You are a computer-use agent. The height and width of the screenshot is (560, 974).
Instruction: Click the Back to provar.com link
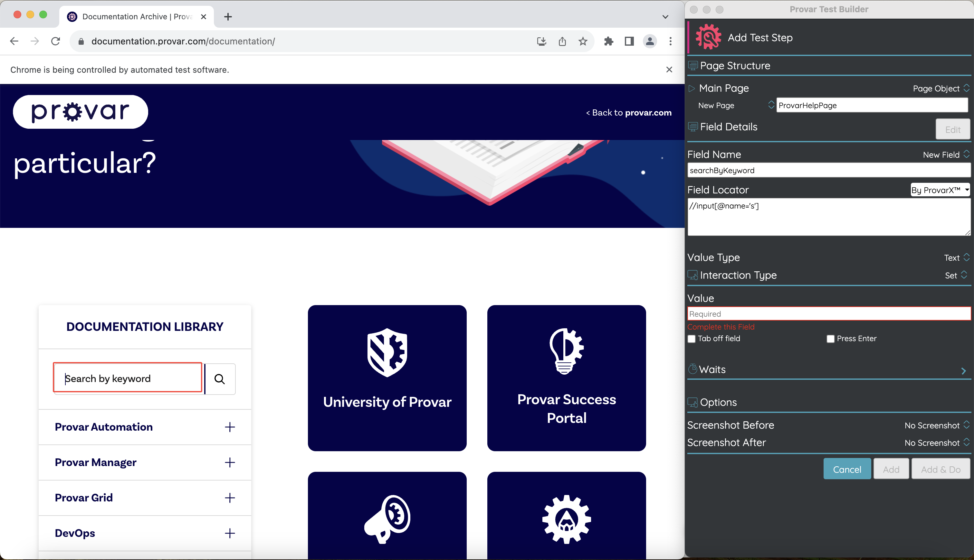628,113
